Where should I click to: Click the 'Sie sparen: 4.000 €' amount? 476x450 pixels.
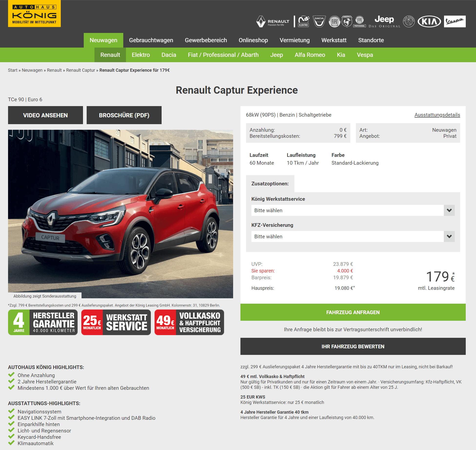coord(345,271)
